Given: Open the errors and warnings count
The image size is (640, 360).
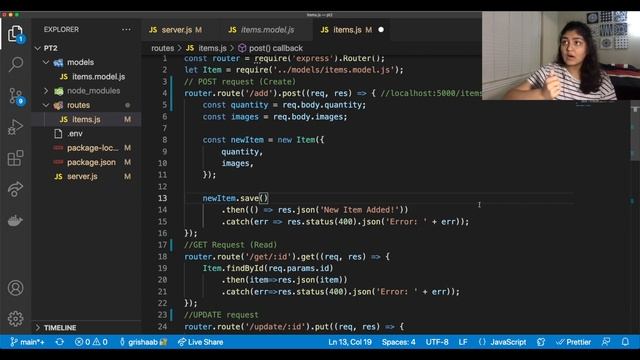Looking at the screenshot, I should [91, 342].
